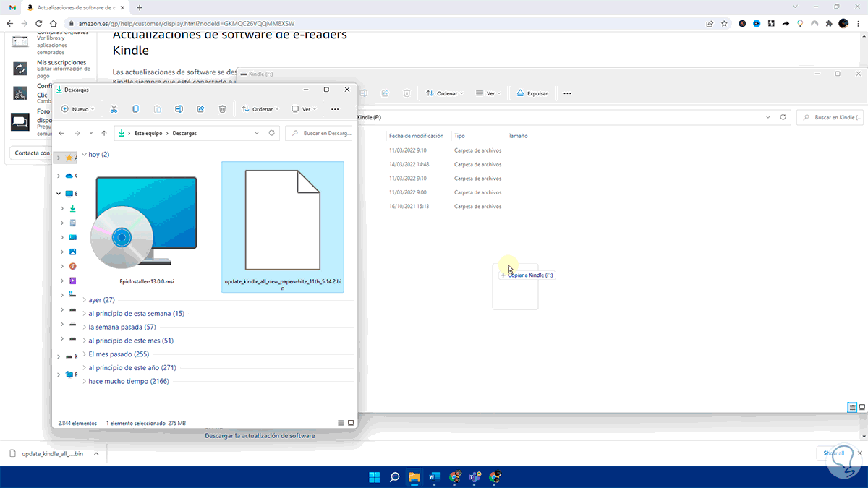Expand the 'ayer (27)' group

[99, 299]
